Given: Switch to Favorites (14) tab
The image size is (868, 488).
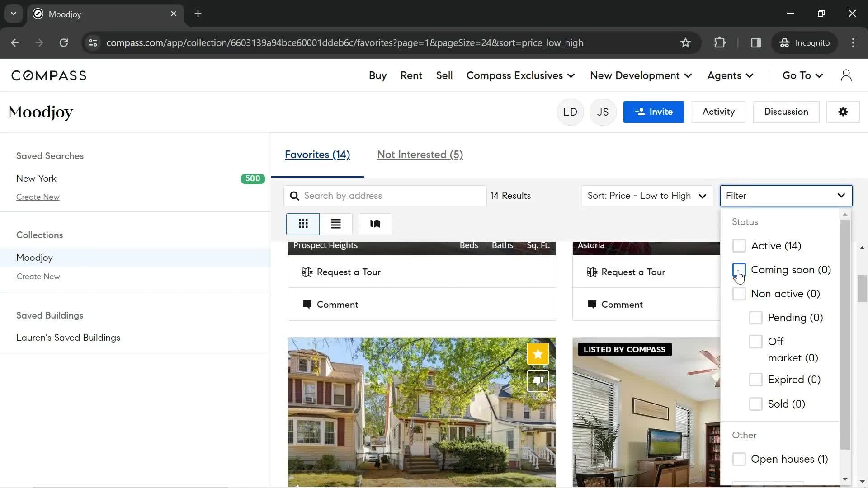Looking at the screenshot, I should click(317, 155).
